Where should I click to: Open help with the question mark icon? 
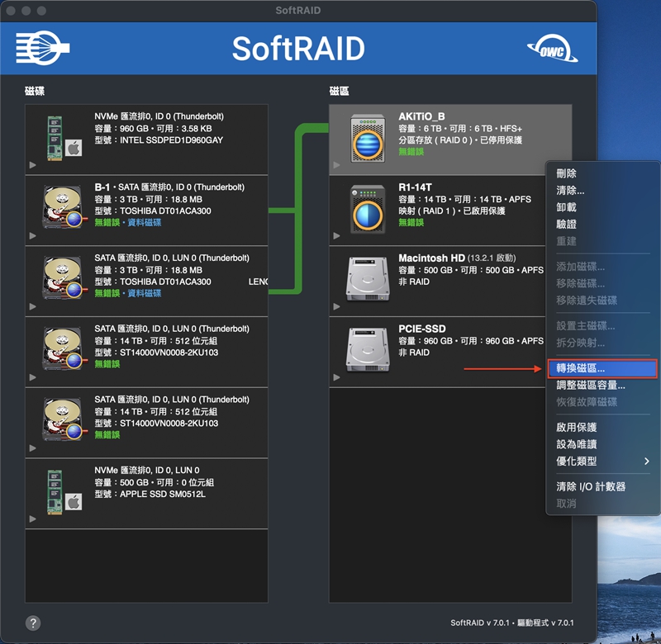click(33, 623)
